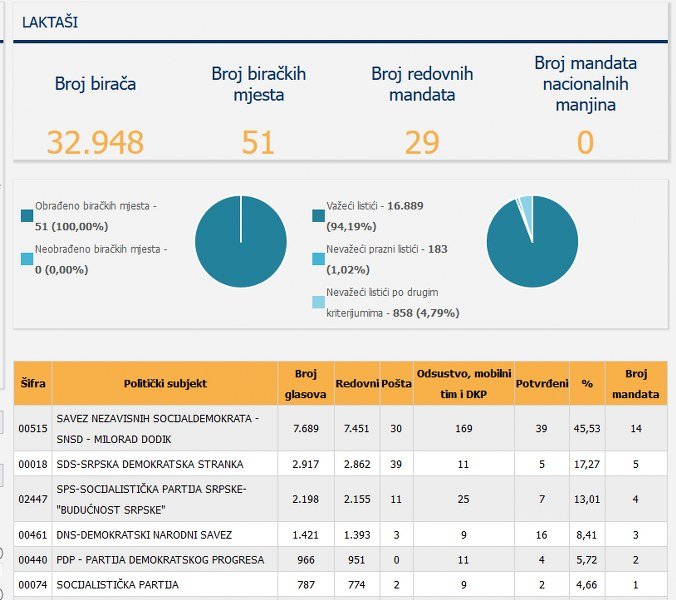Click the Obrađeno biračkih mjesta legend color square

26,215
